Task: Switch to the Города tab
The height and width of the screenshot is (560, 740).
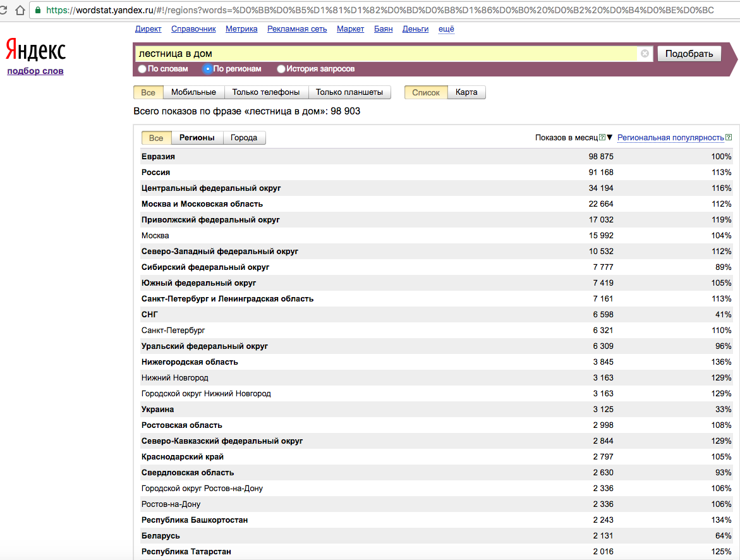Action: click(244, 138)
